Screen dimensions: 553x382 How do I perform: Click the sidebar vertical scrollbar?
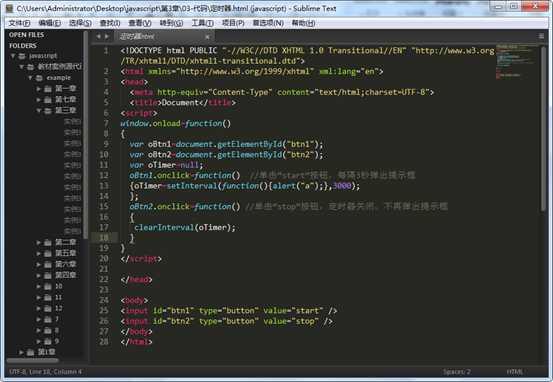click(85, 134)
